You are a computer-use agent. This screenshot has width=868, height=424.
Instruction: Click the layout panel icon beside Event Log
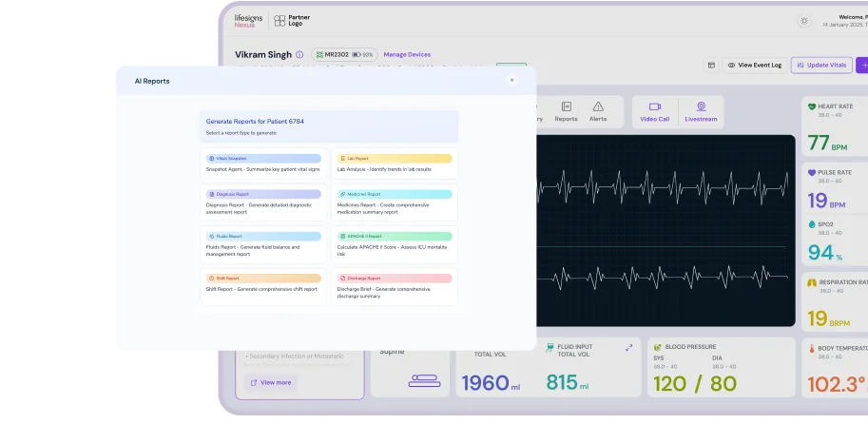click(710, 65)
